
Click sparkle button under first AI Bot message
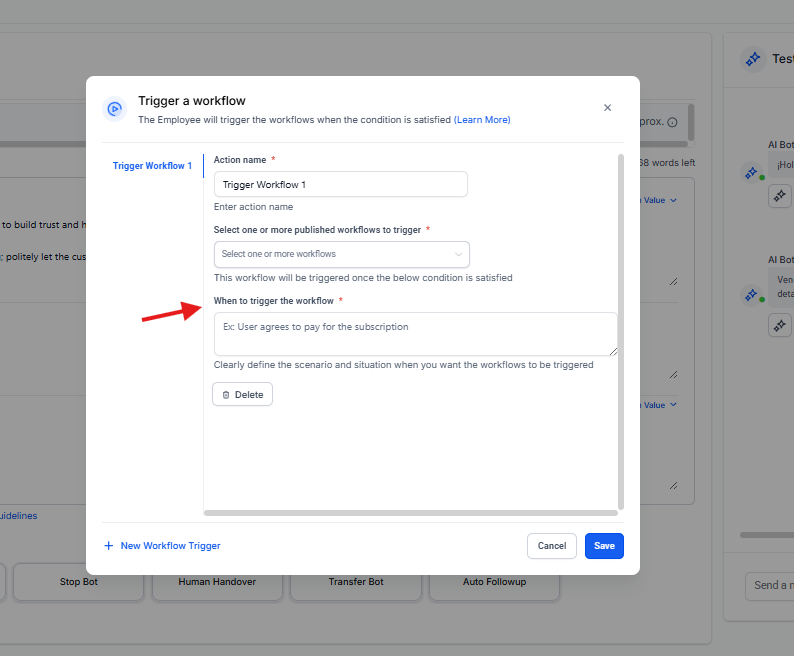pyautogui.click(x=779, y=197)
